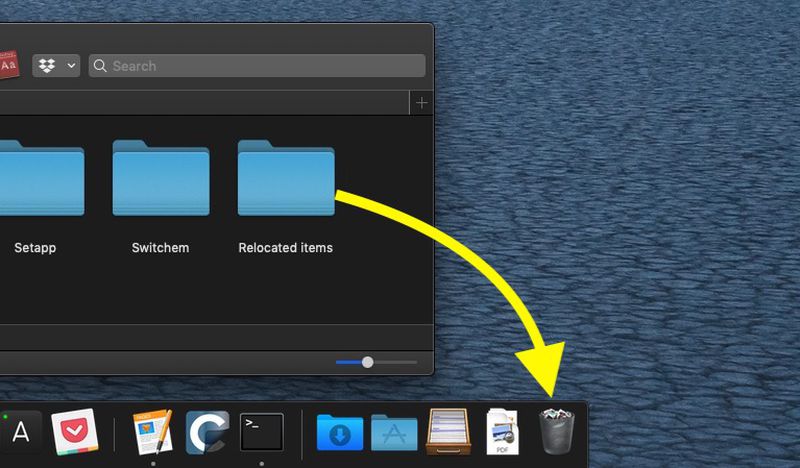This screenshot has height=468, width=800.
Task: Launch Pages from the Dock
Action: click(x=153, y=432)
